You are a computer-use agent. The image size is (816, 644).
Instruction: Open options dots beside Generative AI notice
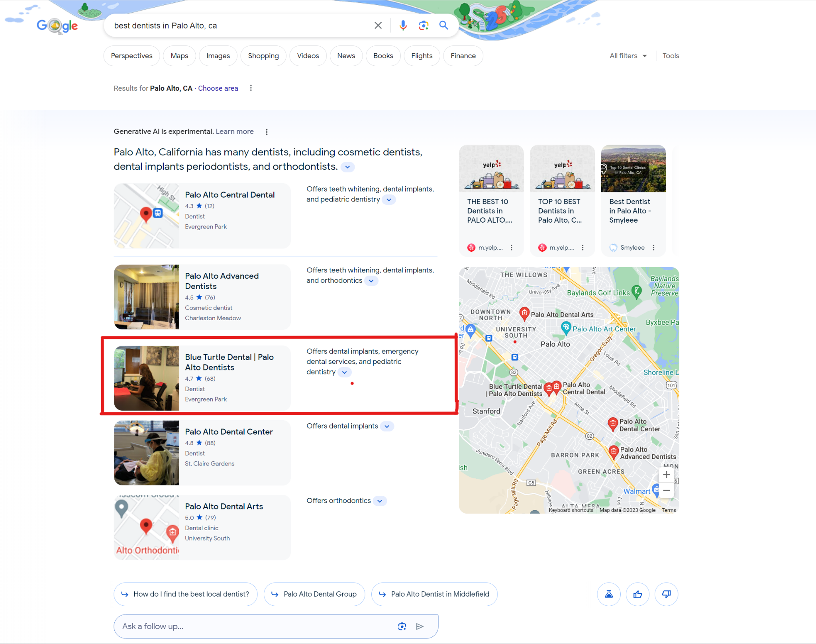coord(267,132)
